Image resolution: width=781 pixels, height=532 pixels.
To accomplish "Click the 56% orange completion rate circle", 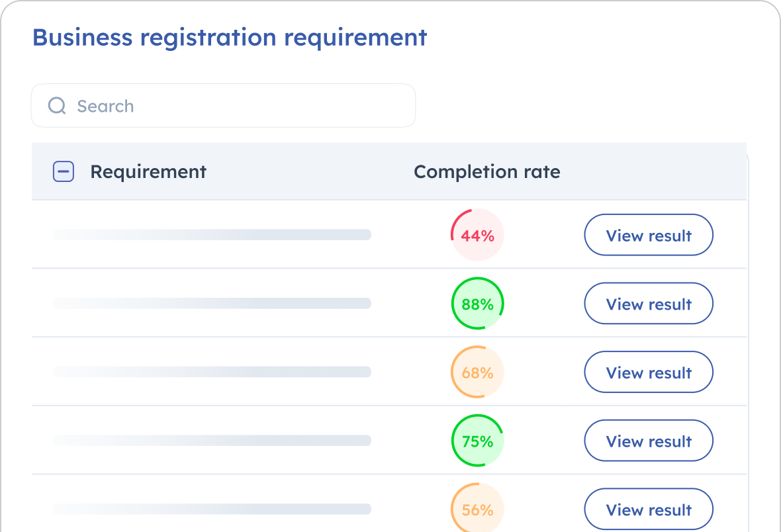I will [x=477, y=509].
